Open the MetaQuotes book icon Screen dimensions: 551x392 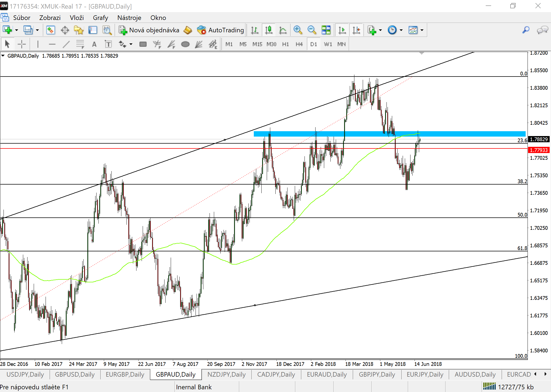point(188,30)
